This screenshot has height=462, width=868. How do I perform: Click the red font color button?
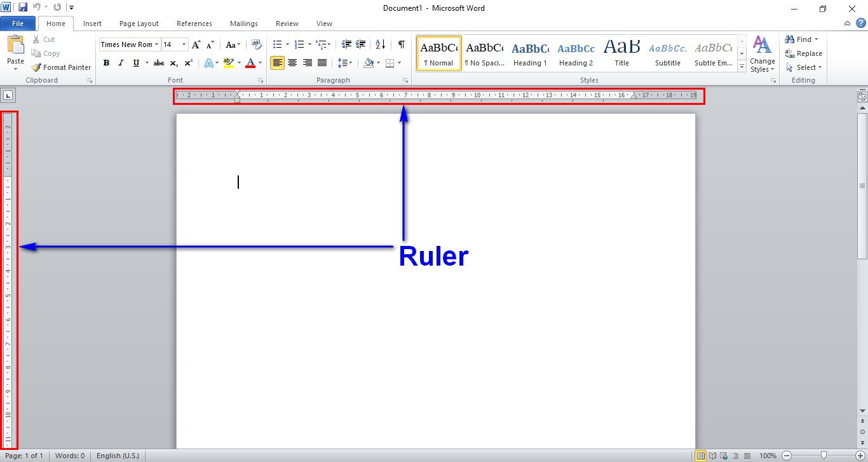[250, 63]
